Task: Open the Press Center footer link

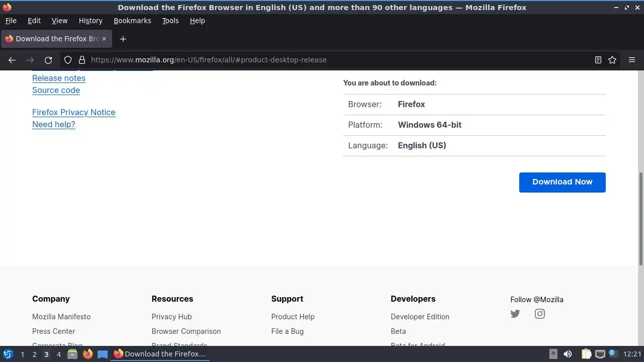Action: (x=53, y=331)
